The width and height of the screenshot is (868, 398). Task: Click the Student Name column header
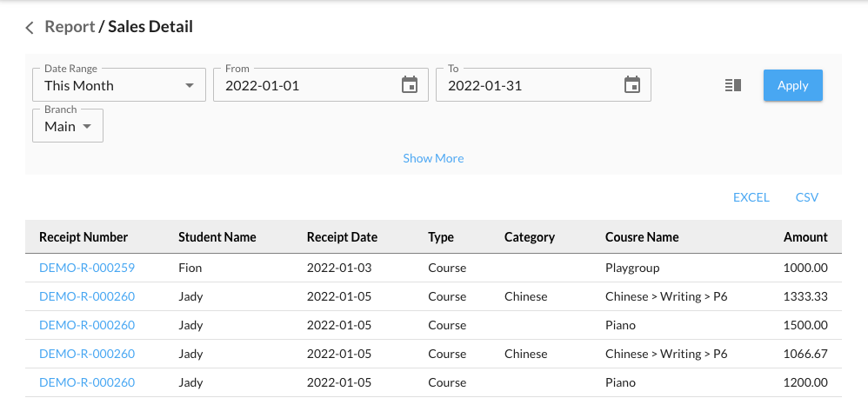tap(217, 237)
